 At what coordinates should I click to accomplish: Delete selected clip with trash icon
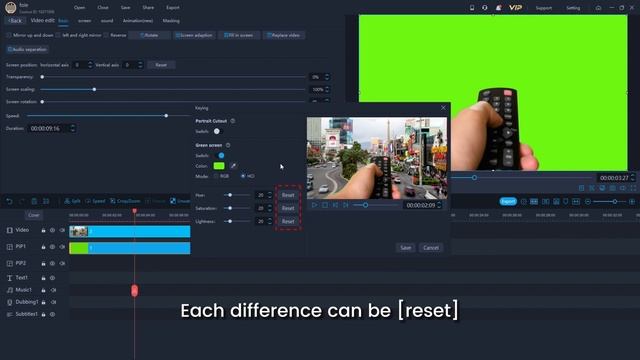click(34, 201)
